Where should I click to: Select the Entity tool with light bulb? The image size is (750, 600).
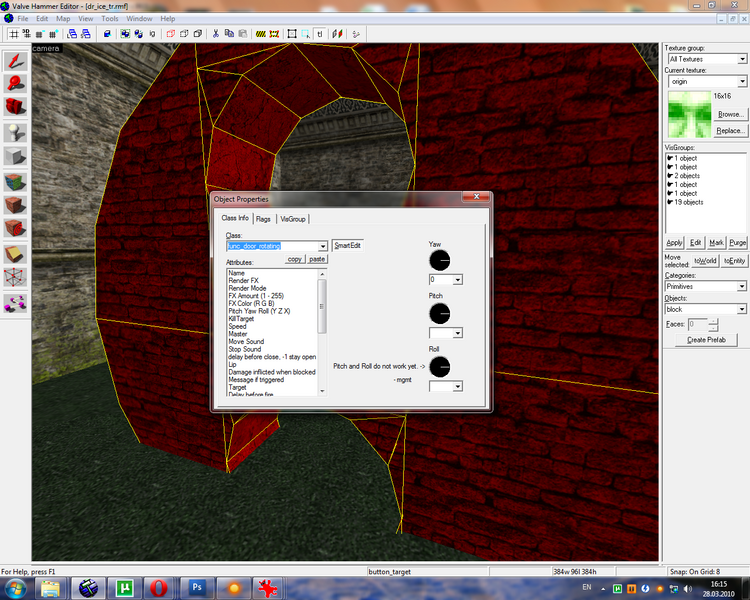(x=15, y=133)
